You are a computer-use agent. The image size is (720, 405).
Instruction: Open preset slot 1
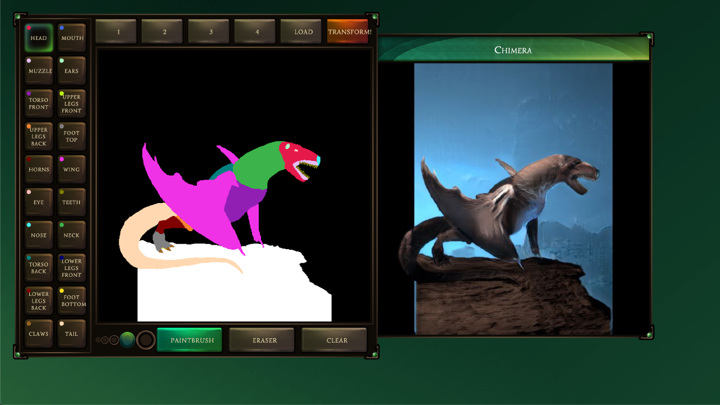[x=116, y=31]
